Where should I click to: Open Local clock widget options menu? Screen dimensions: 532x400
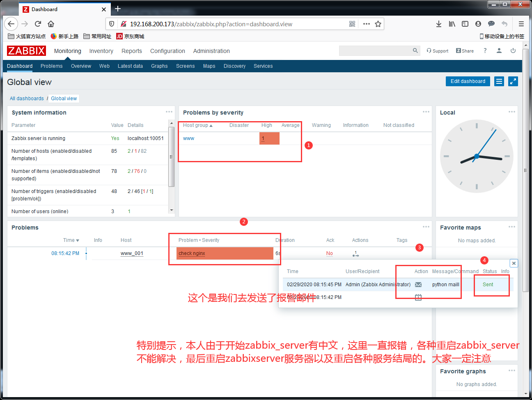(512, 112)
